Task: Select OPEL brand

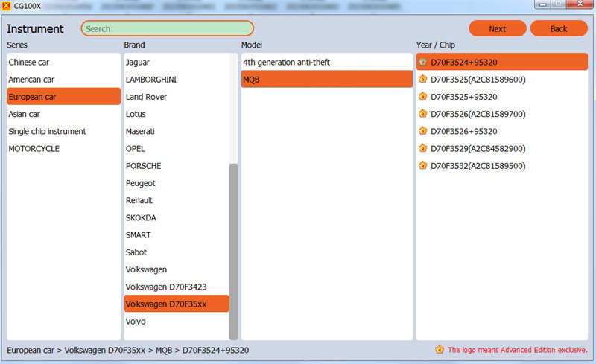Action: [177, 149]
